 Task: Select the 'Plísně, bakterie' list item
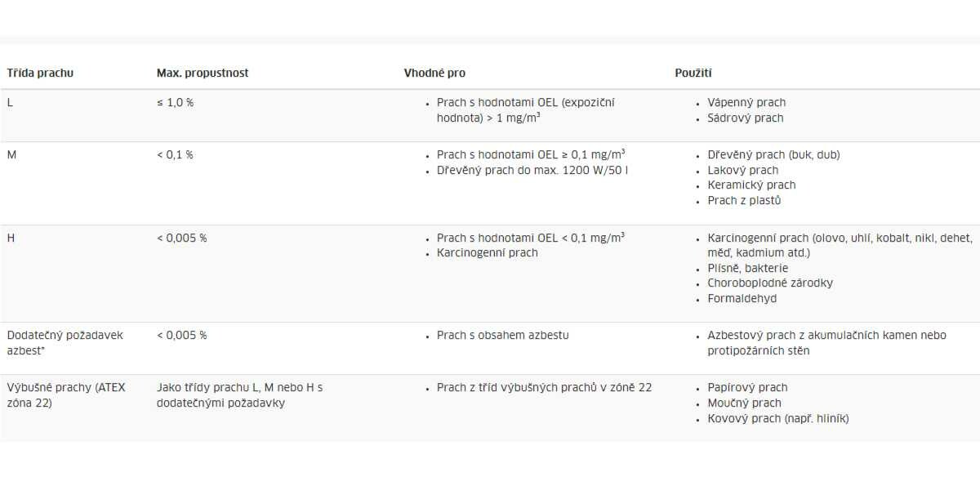(747, 268)
